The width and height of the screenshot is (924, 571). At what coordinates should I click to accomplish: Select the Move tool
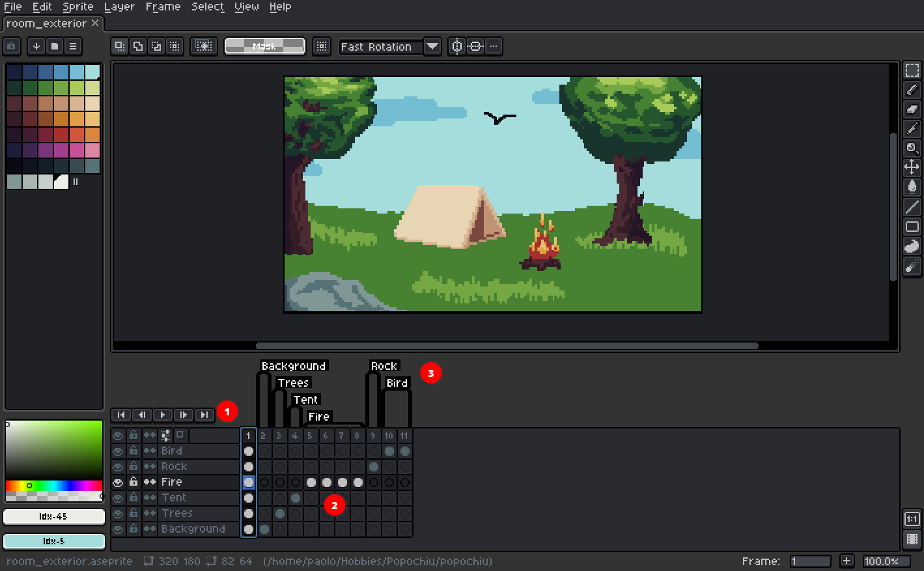(912, 168)
